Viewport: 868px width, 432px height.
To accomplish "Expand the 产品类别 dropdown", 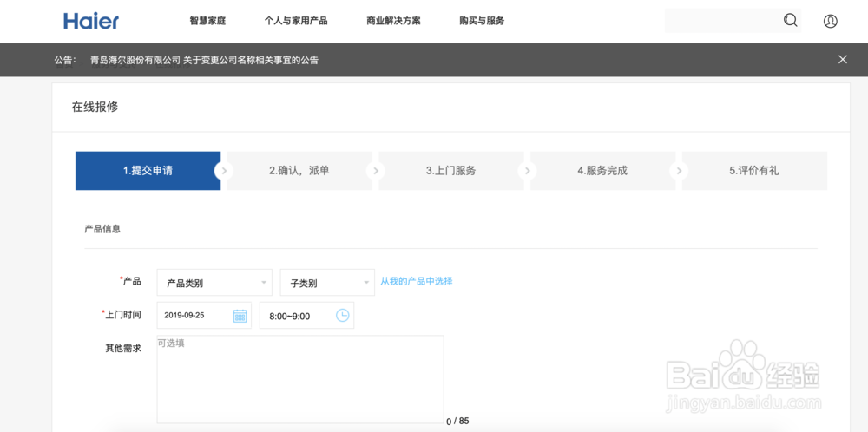I will click(214, 283).
